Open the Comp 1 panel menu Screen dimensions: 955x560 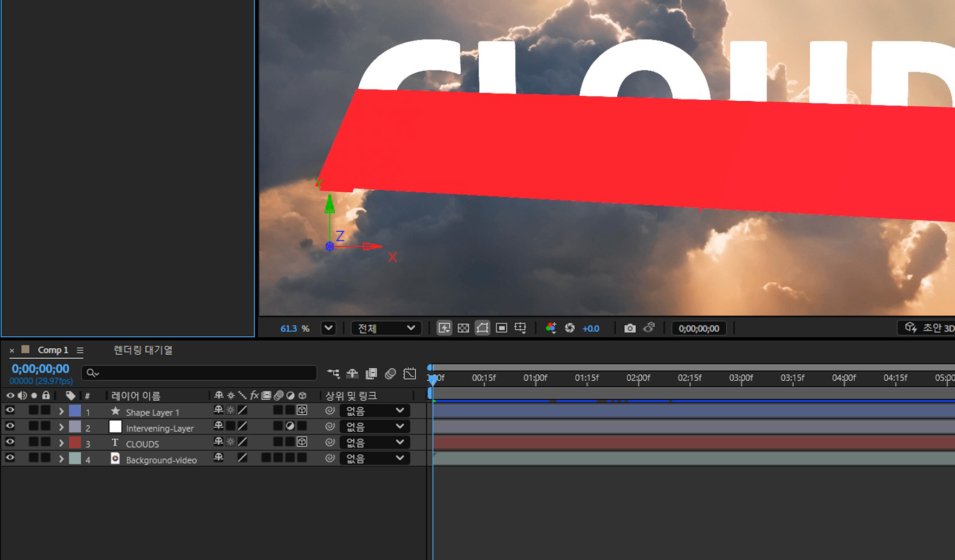pos(80,350)
